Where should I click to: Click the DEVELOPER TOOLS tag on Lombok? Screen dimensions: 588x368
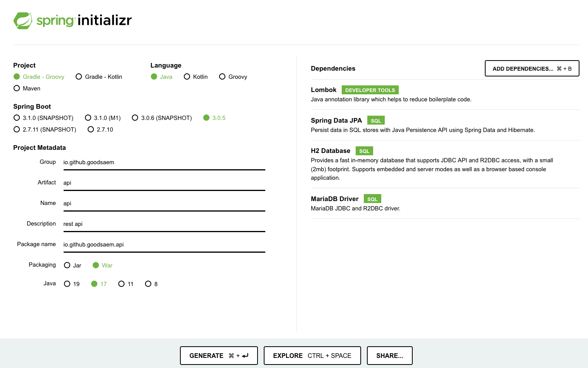(x=370, y=90)
